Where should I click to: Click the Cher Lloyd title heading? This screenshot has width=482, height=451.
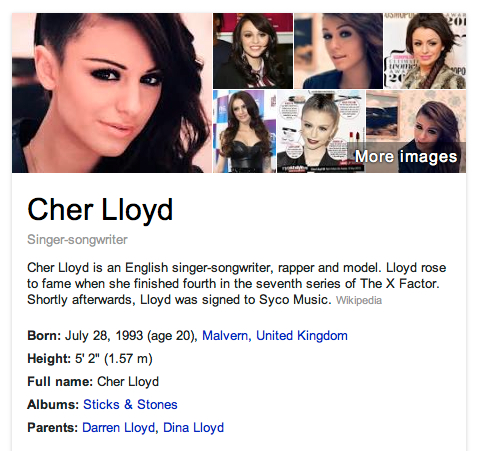pyautogui.click(x=100, y=209)
